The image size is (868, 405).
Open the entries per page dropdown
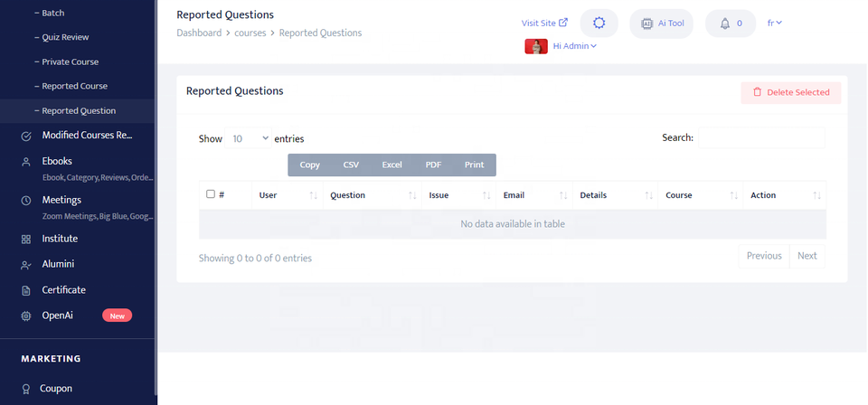click(x=250, y=139)
